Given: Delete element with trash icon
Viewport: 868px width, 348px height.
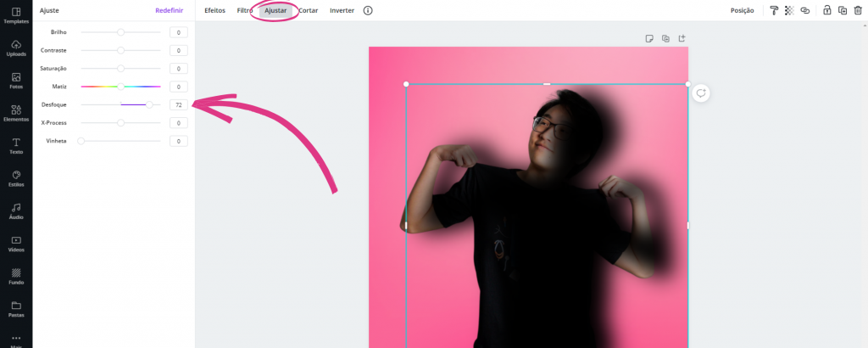Looking at the screenshot, I should pos(858,10).
